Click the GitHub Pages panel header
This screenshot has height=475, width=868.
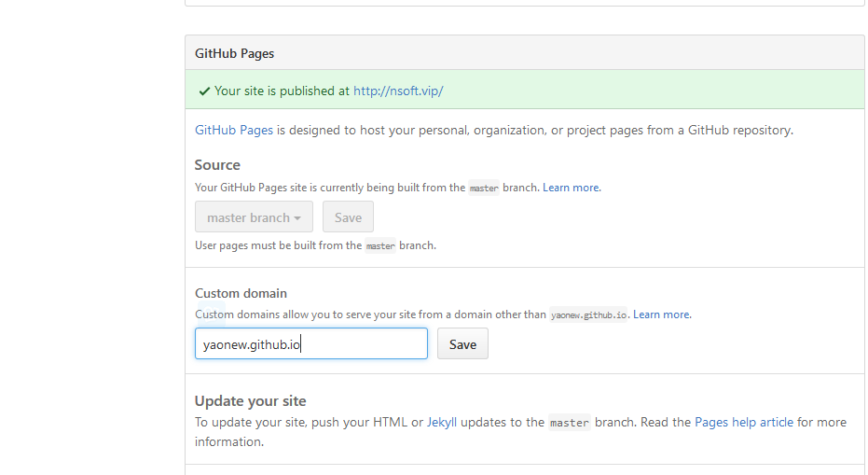click(x=234, y=54)
